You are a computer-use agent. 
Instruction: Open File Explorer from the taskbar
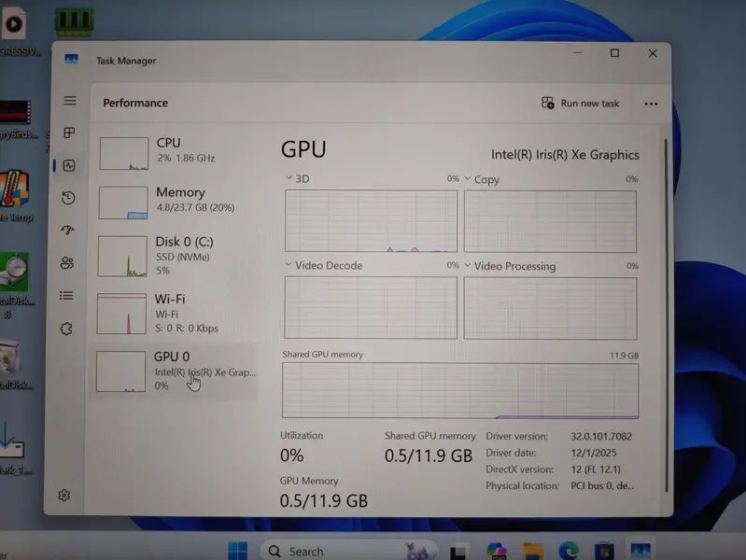(x=532, y=552)
